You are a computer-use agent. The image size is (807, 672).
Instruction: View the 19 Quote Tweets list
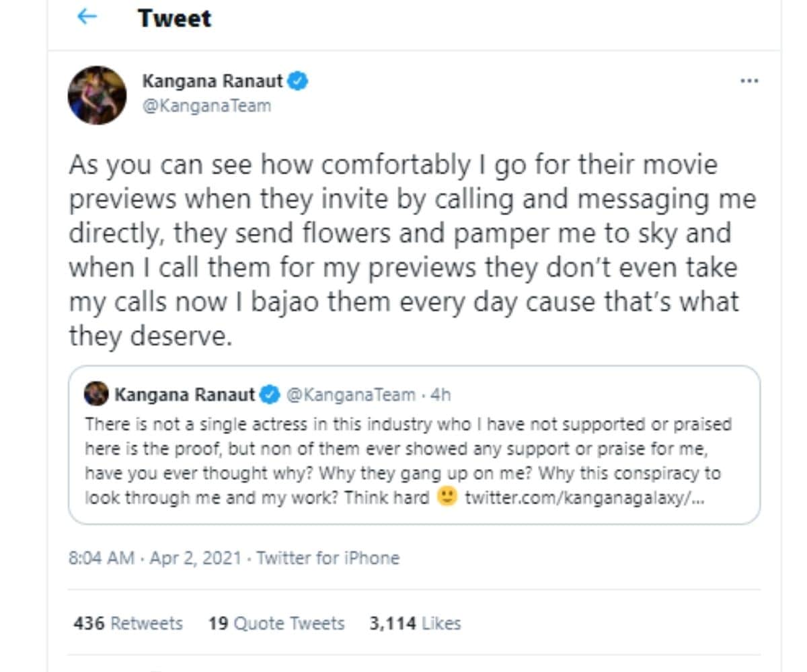coord(276,623)
